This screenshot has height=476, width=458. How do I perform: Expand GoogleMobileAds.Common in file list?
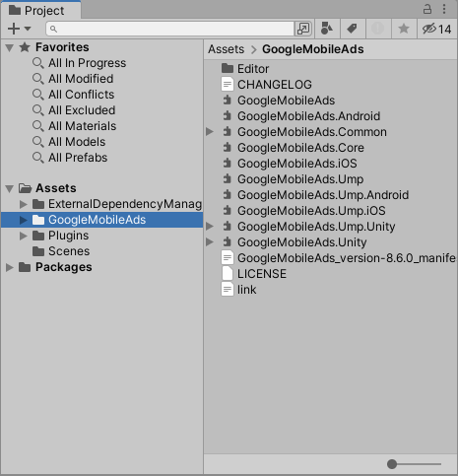tap(210, 132)
